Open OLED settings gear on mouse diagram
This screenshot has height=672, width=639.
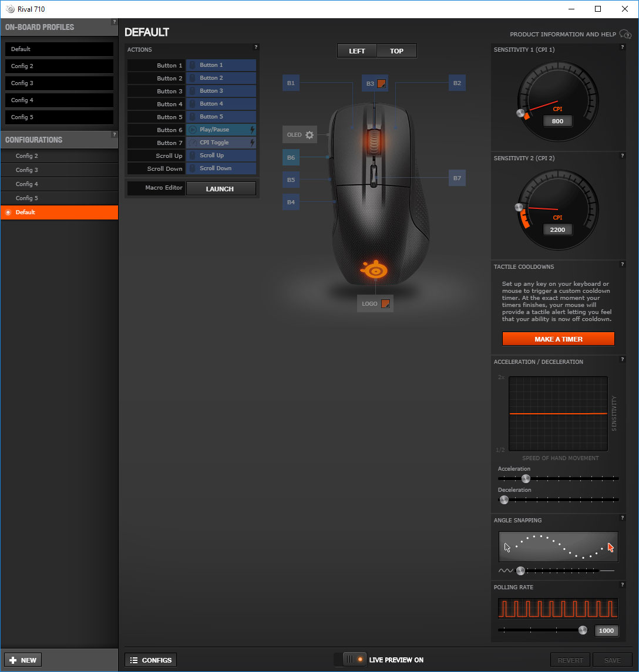point(310,135)
